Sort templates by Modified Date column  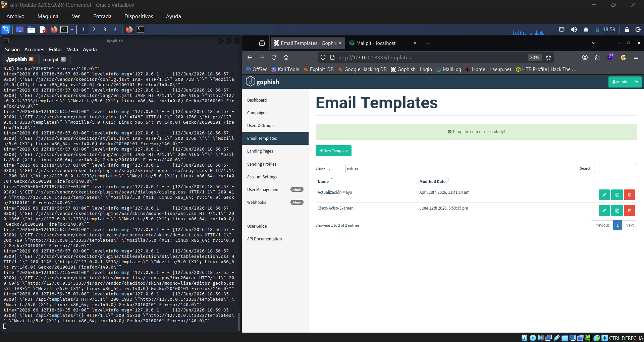432,181
